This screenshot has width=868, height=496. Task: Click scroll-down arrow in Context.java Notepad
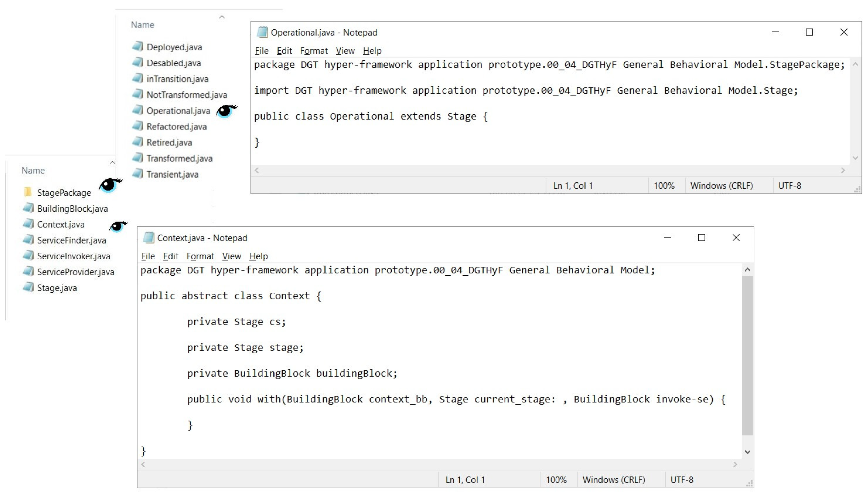point(748,452)
